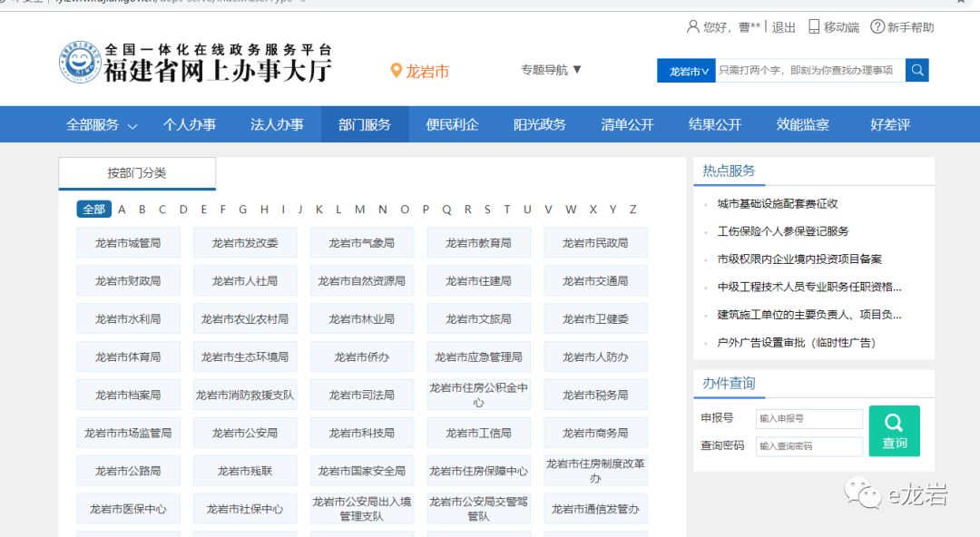980x537 pixels.
Task: Click the user profile icon
Action: (x=693, y=27)
